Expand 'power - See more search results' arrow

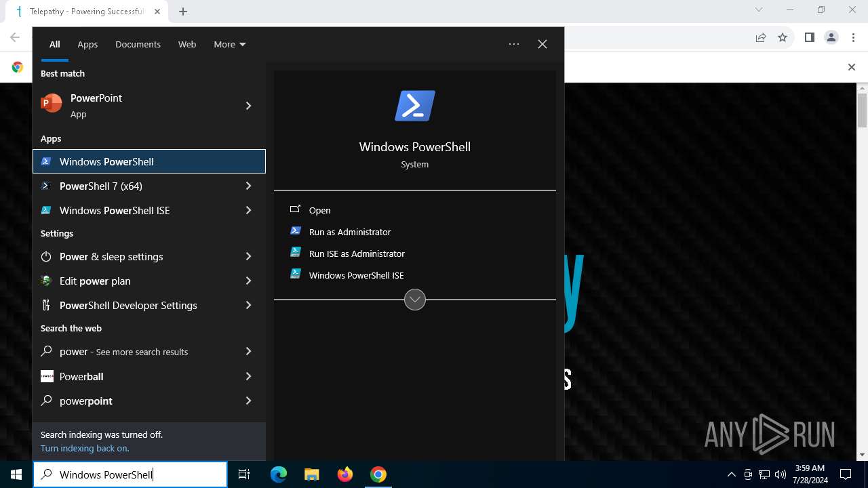(x=249, y=351)
